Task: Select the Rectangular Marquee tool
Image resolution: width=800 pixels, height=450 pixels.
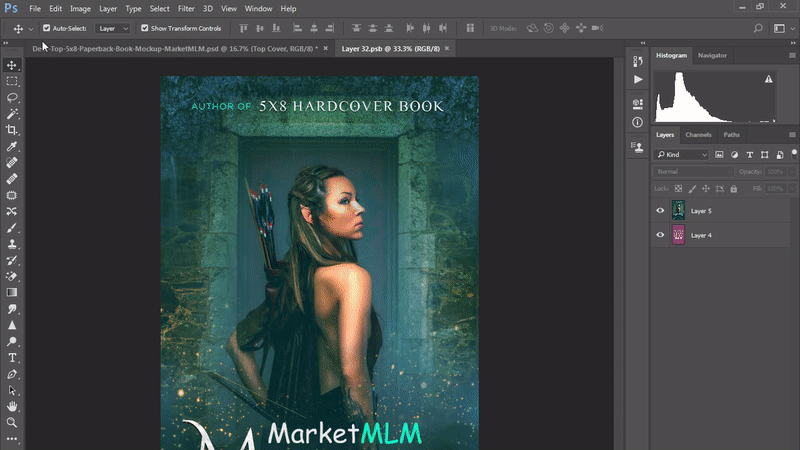Action: 12,81
